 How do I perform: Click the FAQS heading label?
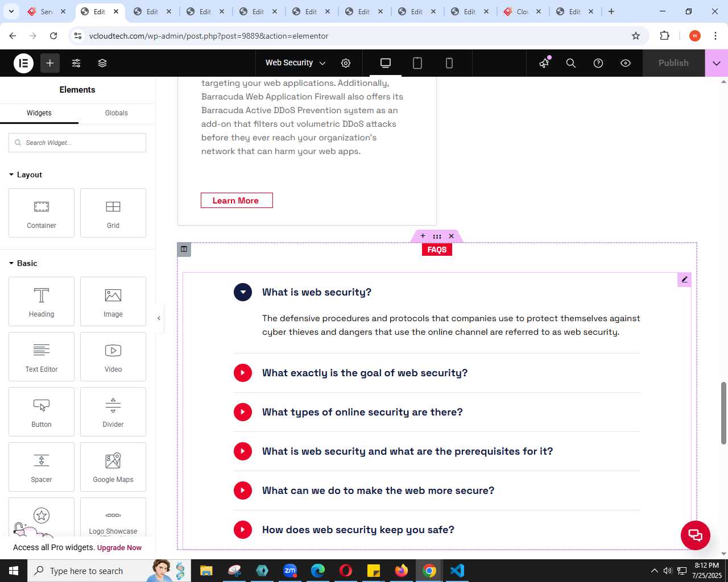tap(437, 250)
